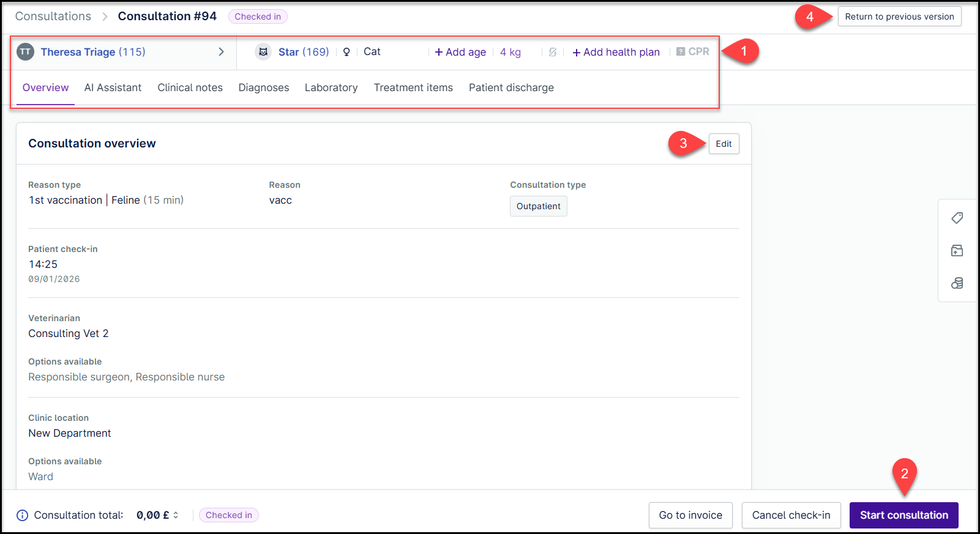Click Return to previous version button
This screenshot has width=980, height=534.
(x=899, y=17)
